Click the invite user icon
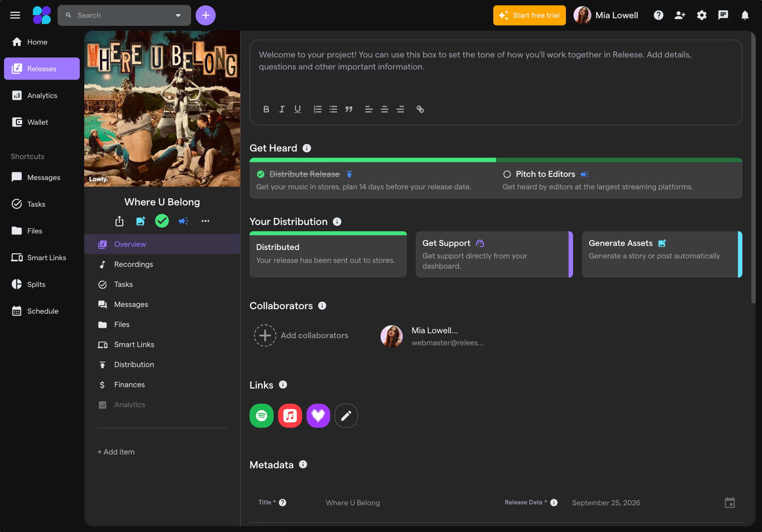The width and height of the screenshot is (762, 532). pyautogui.click(x=680, y=15)
